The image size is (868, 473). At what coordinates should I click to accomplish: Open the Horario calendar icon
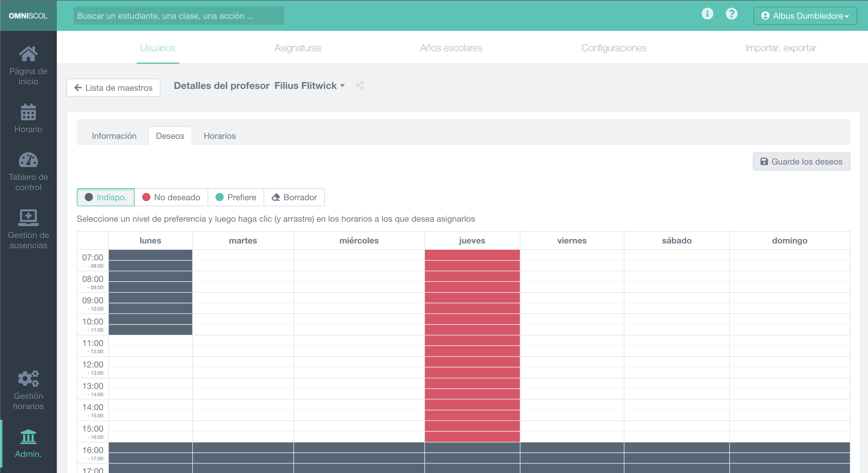[x=28, y=112]
